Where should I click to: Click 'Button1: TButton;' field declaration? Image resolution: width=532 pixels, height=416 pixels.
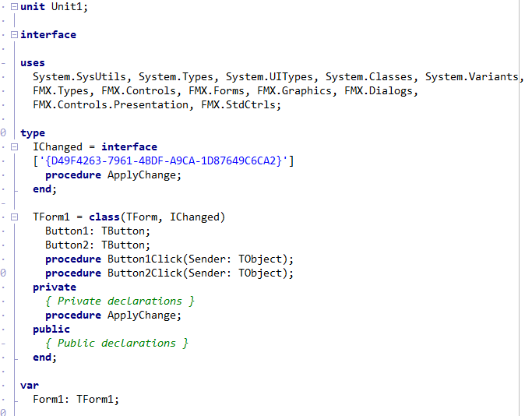(97, 231)
